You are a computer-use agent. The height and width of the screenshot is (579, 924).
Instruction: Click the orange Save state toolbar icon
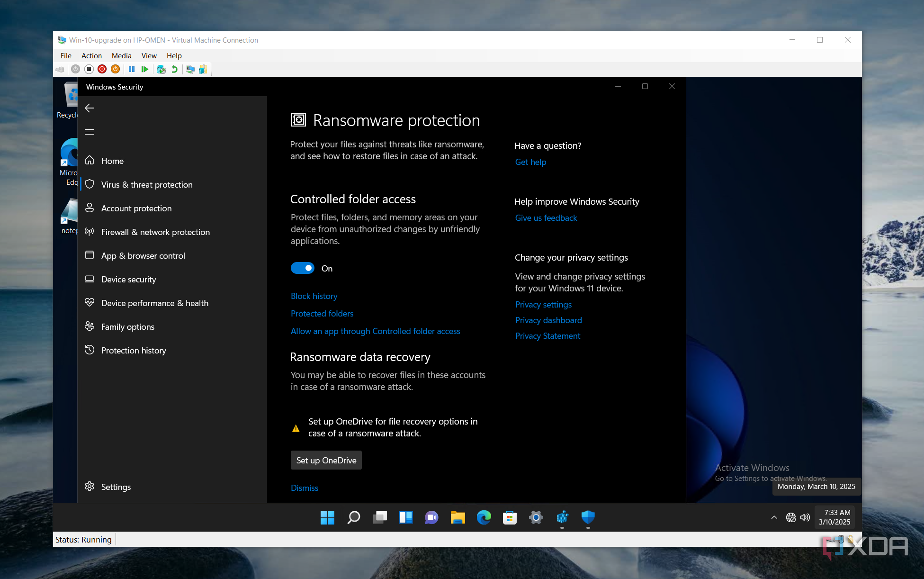coord(115,69)
